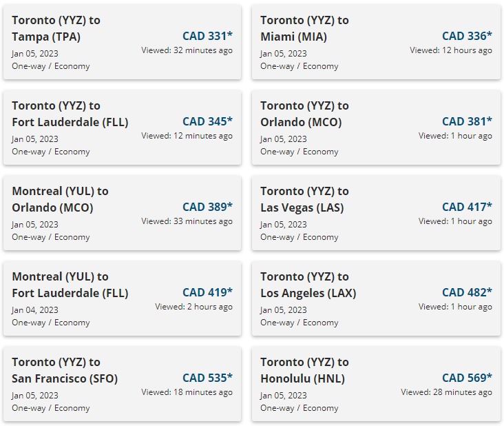Open Toronto to Orlando flight deal

[376, 128]
